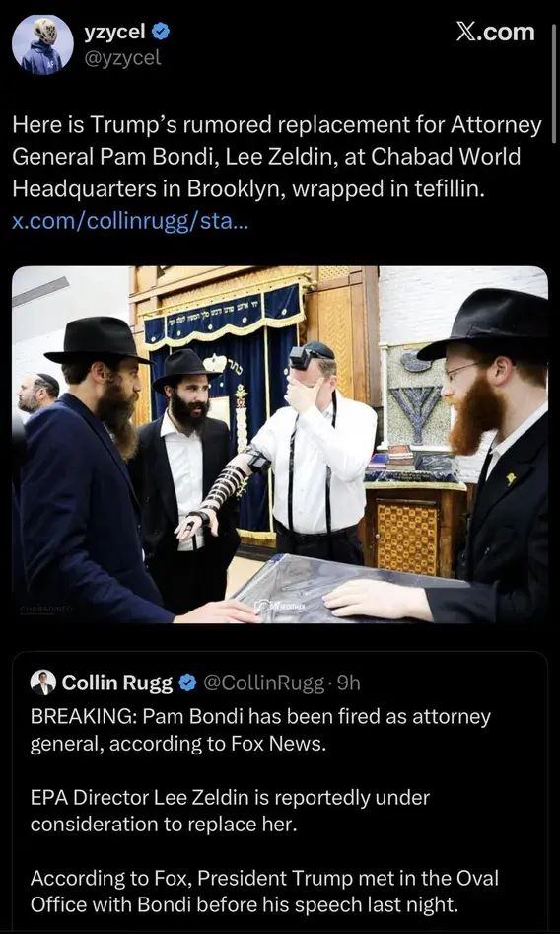The width and height of the screenshot is (560, 934).
Task: Click the verified badge next to yzycel
Action: [x=161, y=33]
